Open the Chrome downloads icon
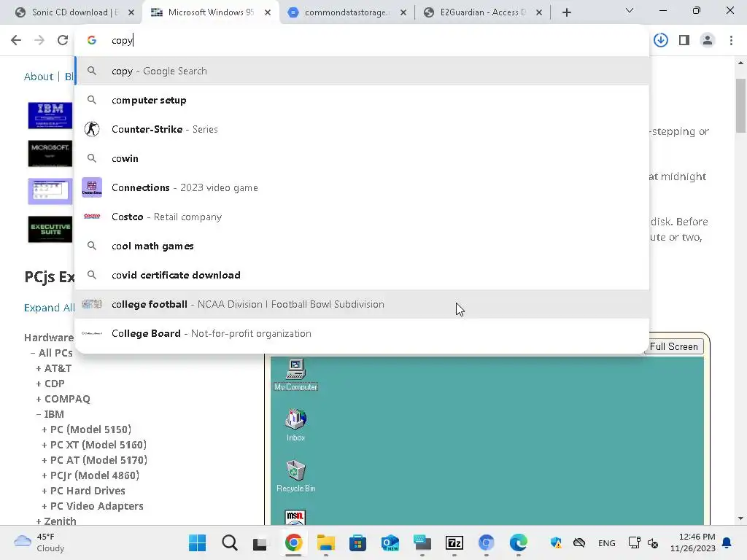 (661, 41)
